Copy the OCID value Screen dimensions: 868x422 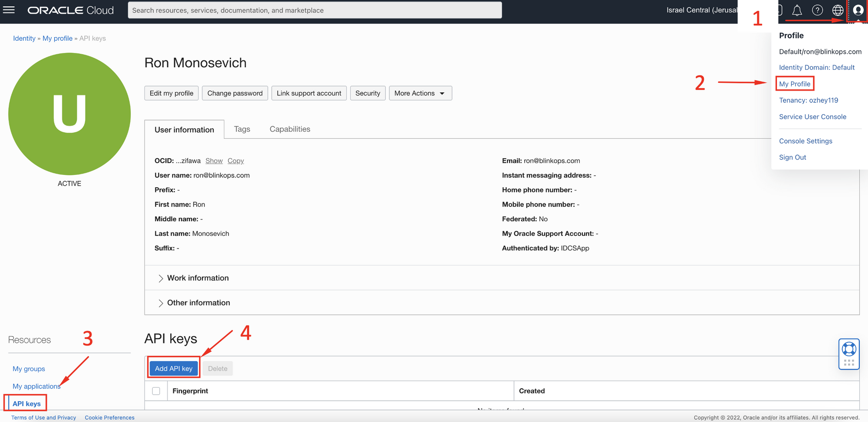point(236,161)
